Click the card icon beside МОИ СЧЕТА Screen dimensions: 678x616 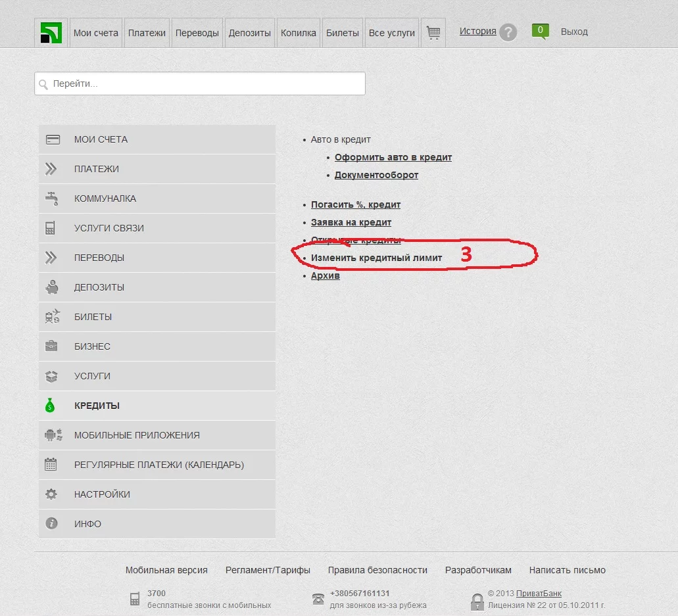click(x=53, y=139)
